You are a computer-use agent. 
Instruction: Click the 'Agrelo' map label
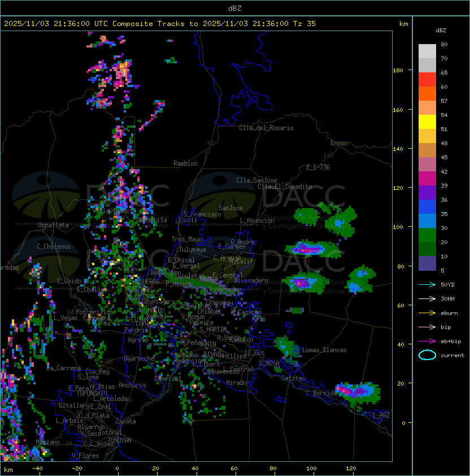[x=138, y=340]
